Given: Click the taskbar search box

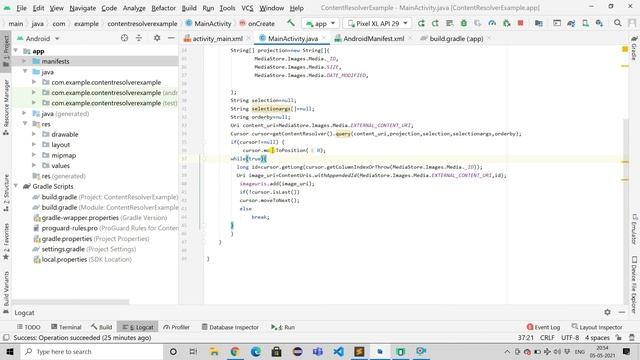Looking at the screenshot, I should [91, 351].
